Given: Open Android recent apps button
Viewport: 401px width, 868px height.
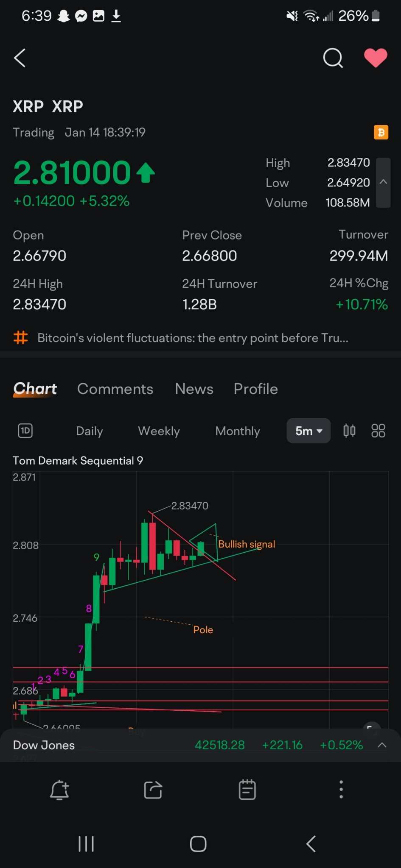Looking at the screenshot, I should (86, 844).
